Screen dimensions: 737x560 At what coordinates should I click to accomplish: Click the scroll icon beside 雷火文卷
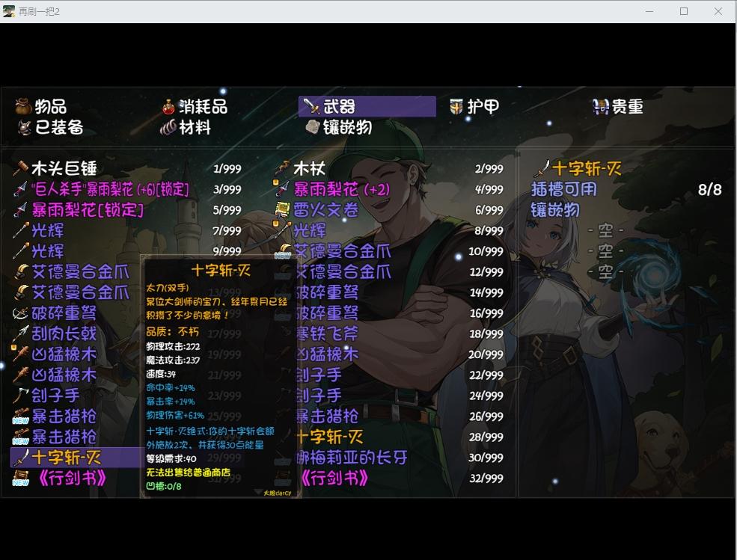click(x=283, y=209)
